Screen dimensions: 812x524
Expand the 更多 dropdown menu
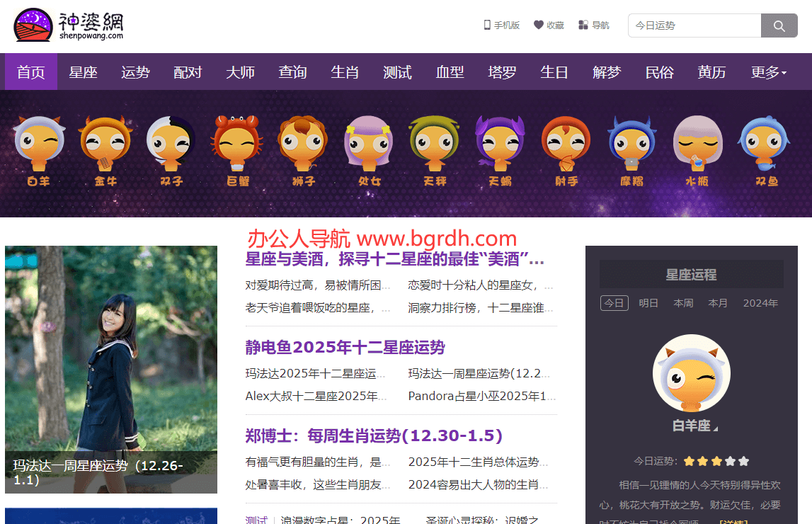767,72
